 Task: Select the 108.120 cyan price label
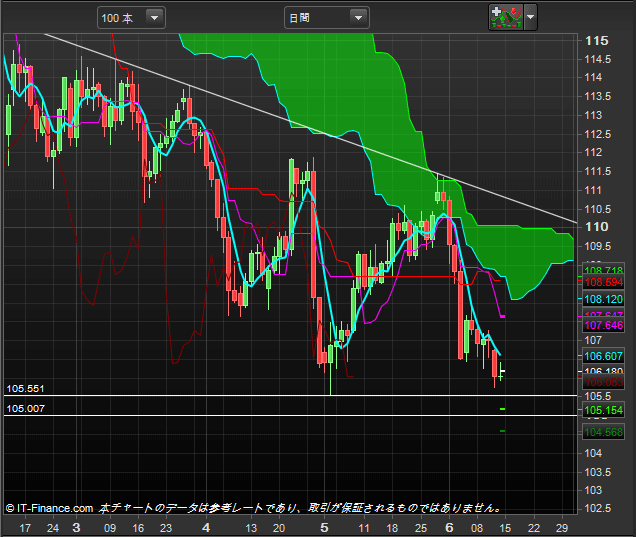tap(604, 299)
